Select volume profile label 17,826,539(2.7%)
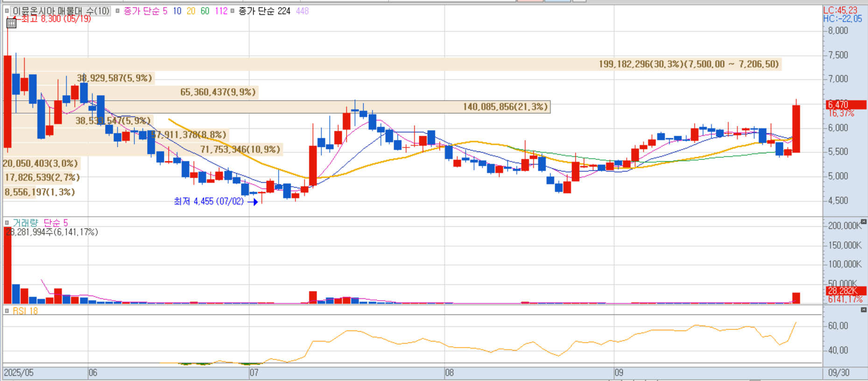The width and height of the screenshot is (868, 381). point(42,177)
